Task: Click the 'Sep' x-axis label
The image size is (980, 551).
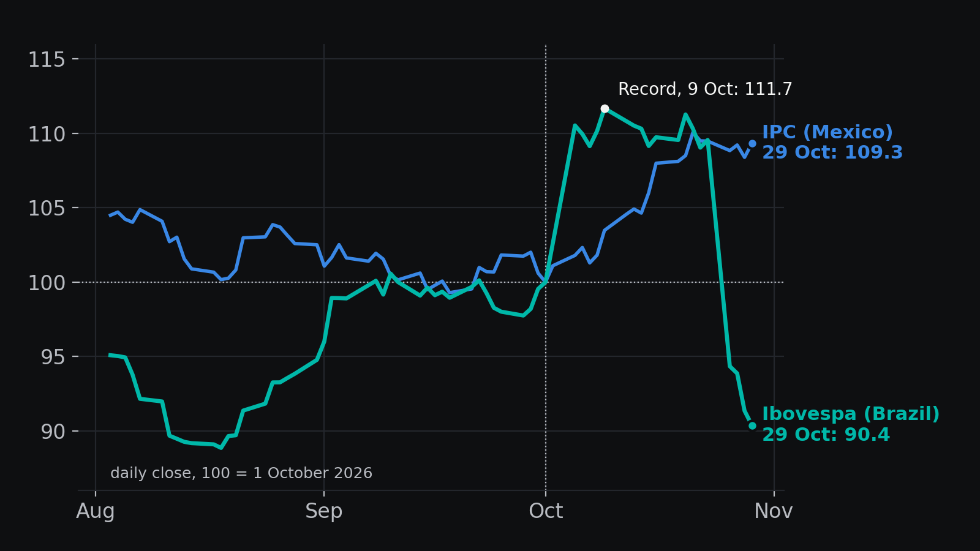Action: pyautogui.click(x=324, y=511)
